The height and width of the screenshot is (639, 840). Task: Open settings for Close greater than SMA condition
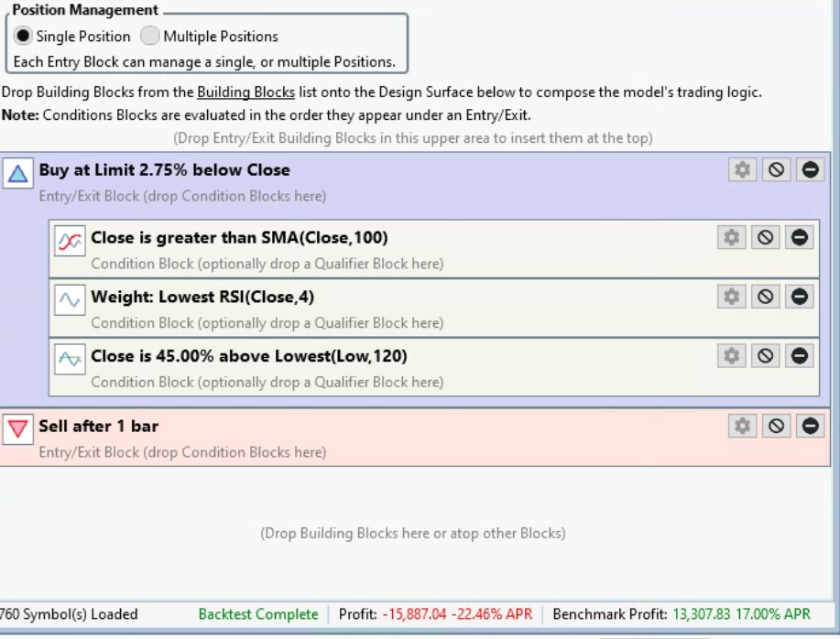[731, 237]
